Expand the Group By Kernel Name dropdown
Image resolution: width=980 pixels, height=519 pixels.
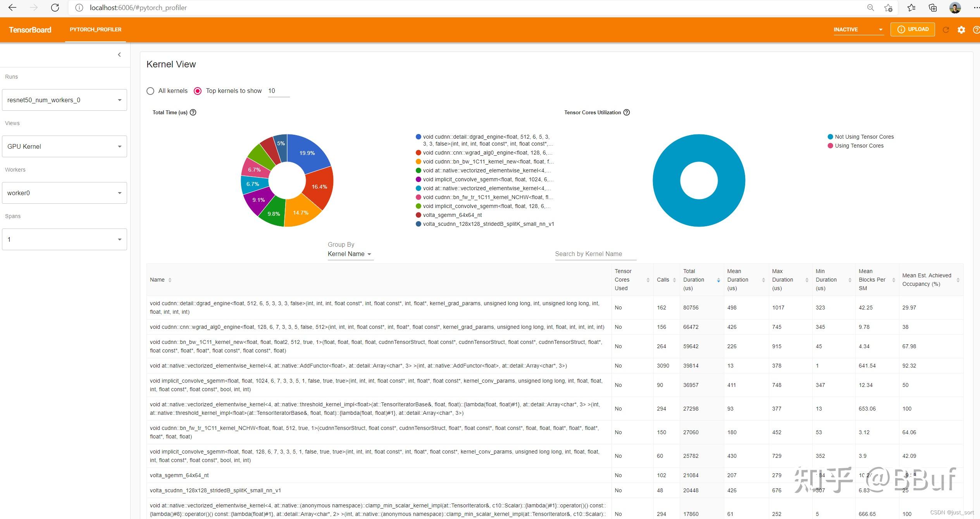click(x=350, y=254)
